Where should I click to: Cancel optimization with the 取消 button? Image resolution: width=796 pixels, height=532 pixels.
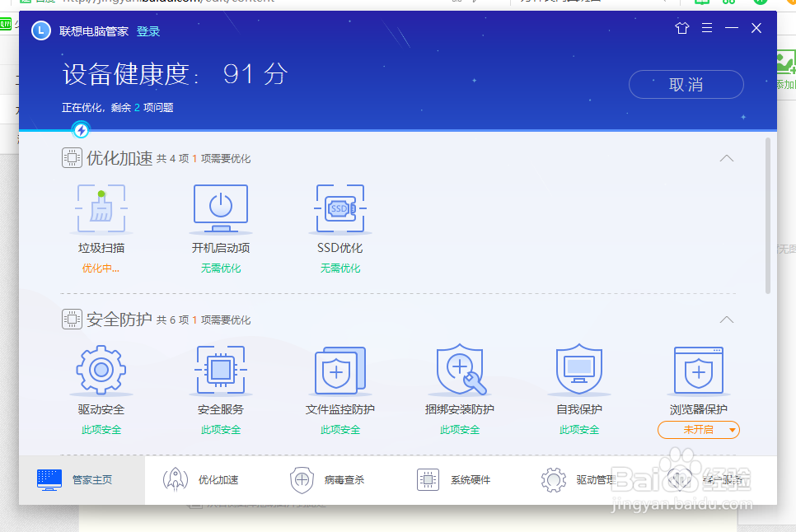686,85
